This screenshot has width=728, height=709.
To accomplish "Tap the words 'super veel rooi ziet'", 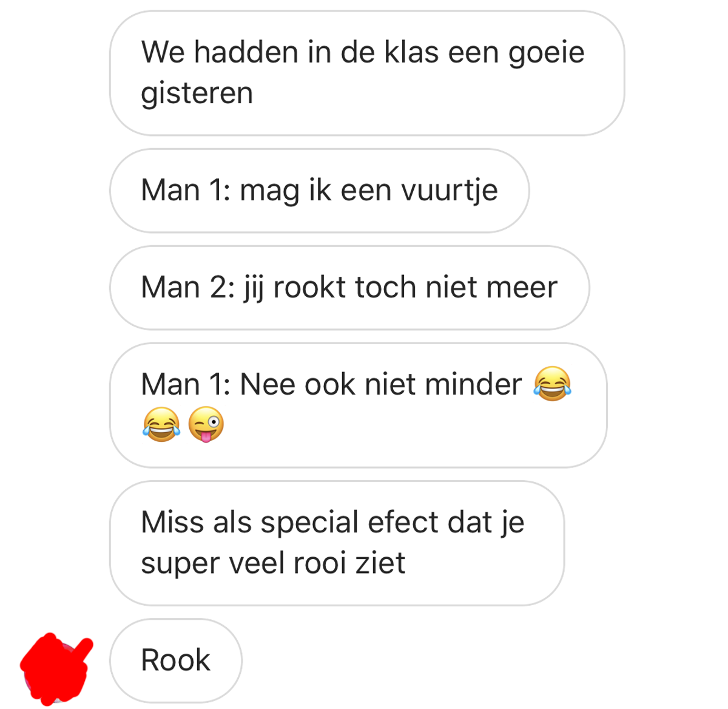I will coord(273,563).
